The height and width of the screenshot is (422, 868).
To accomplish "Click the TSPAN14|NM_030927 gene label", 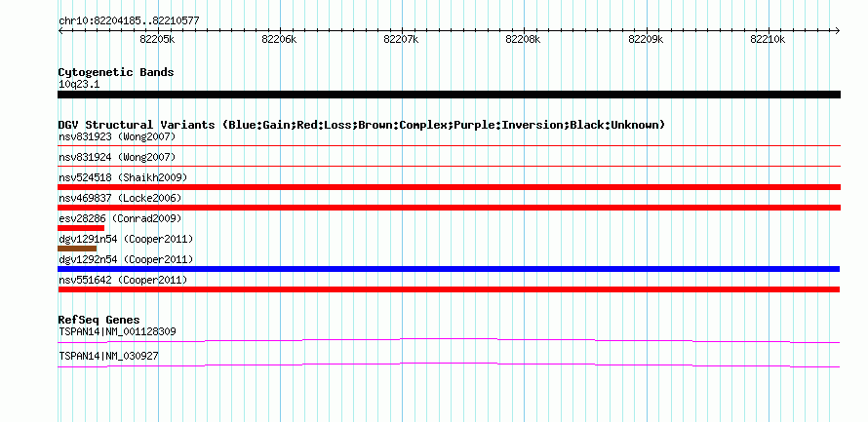I will pos(108,356).
